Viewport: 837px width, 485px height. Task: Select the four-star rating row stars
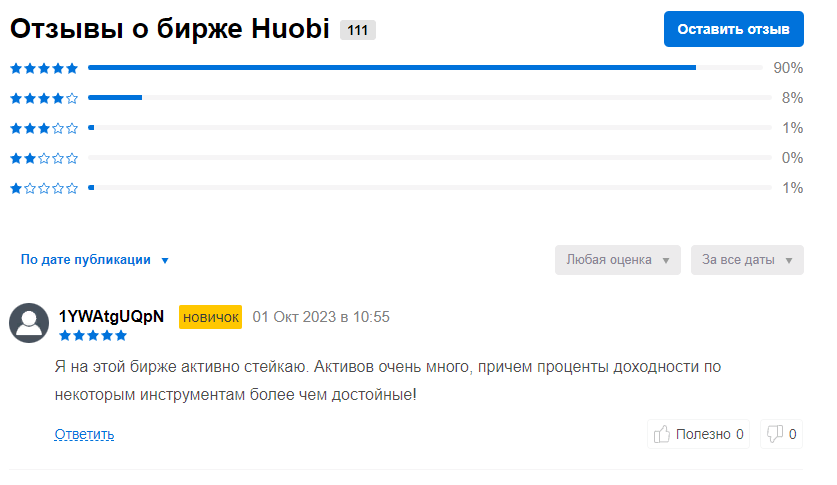[44, 98]
